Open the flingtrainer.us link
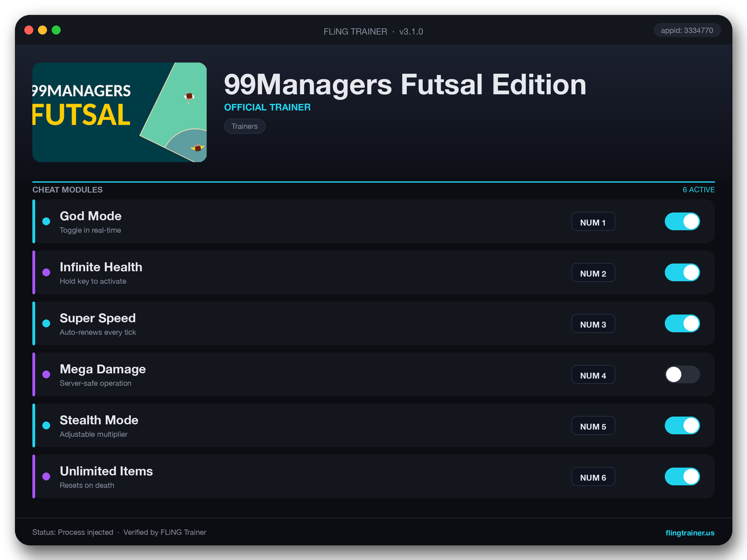 [690, 533]
